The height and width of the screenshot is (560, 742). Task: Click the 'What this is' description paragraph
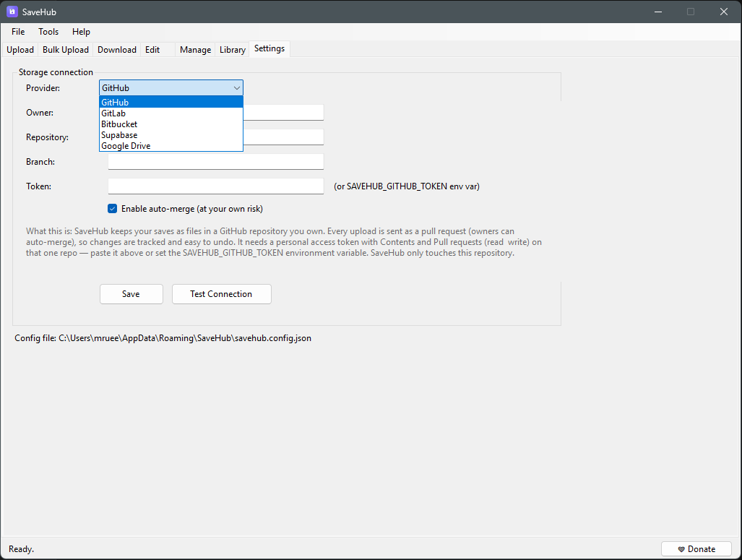tap(284, 242)
